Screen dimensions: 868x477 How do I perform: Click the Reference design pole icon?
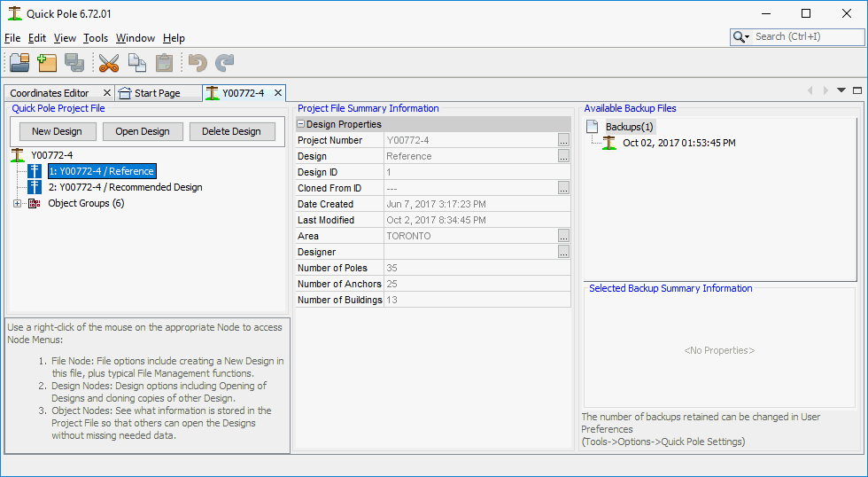pos(35,171)
